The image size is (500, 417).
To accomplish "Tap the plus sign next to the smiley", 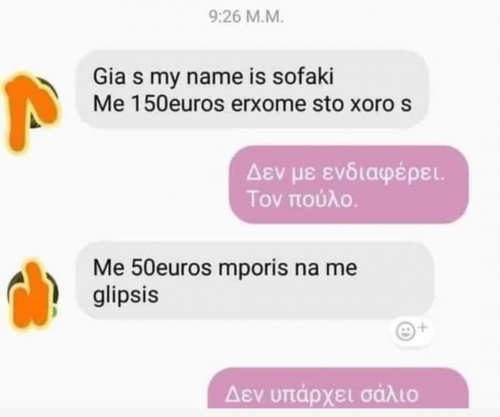I will [x=423, y=327].
